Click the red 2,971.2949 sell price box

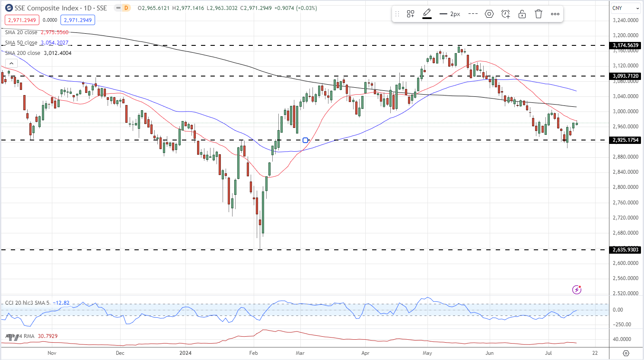[22, 20]
